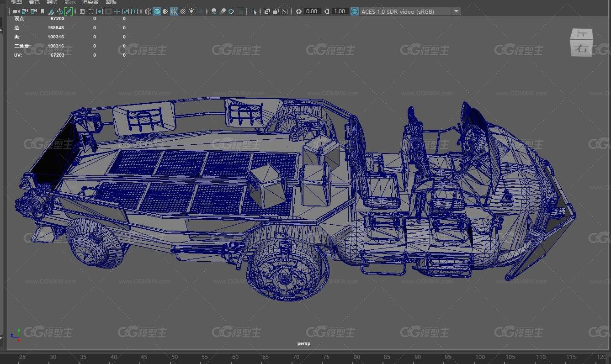
Task: Click the 顶点 vertex count 67203
Action: (57, 19)
